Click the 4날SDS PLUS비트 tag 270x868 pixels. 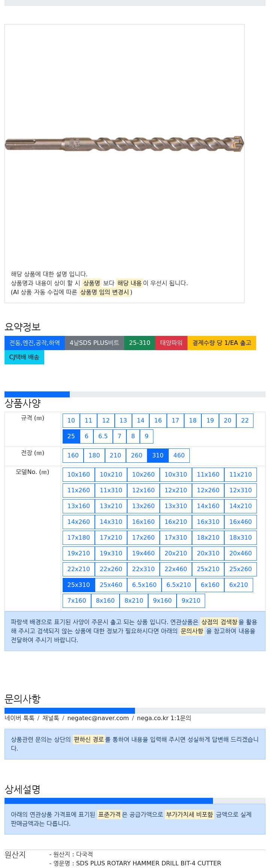(94, 343)
